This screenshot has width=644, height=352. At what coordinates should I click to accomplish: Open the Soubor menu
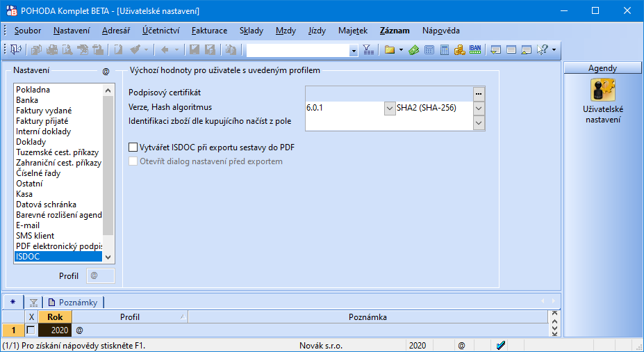[x=28, y=31]
